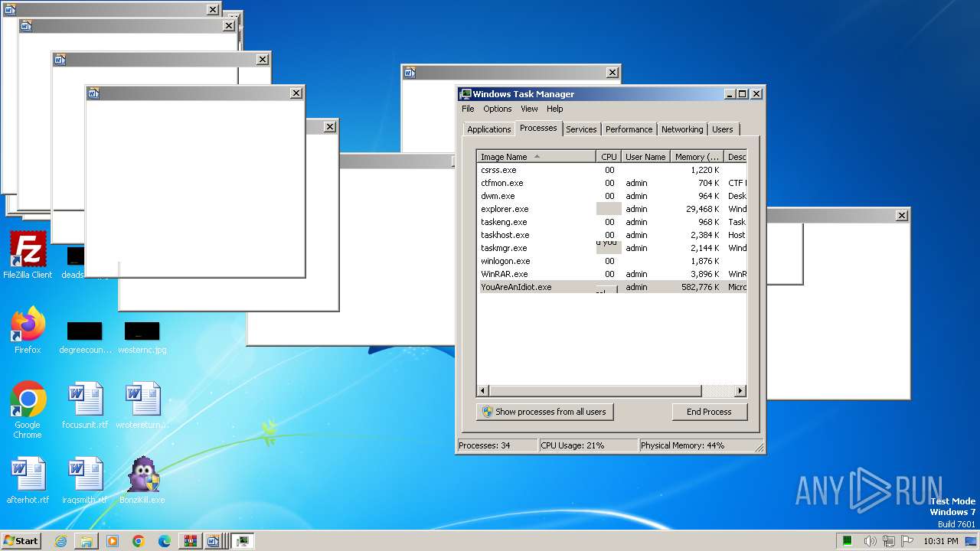This screenshot has height=551, width=980.
Task: Switch to Task Manager taskbar button
Action: pos(243,541)
